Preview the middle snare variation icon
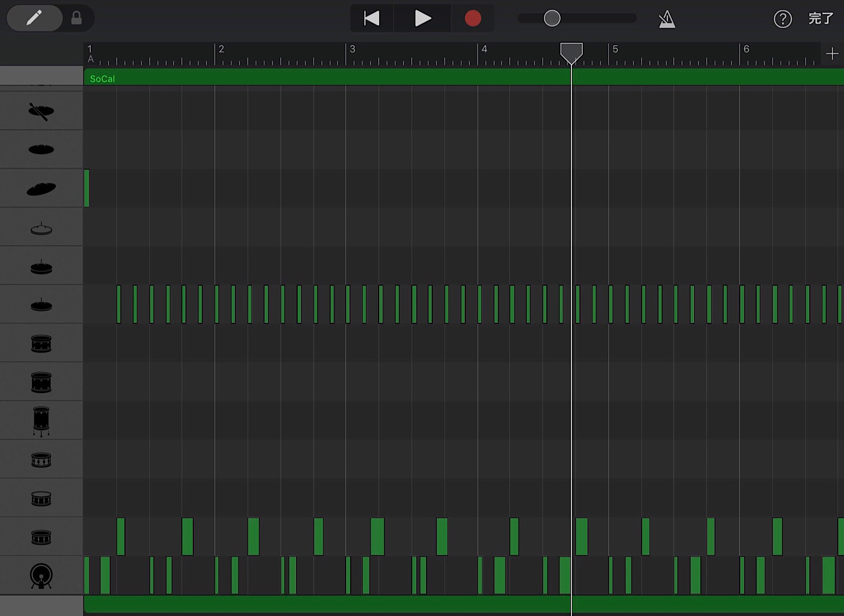This screenshot has width=844, height=616. coord(41,499)
